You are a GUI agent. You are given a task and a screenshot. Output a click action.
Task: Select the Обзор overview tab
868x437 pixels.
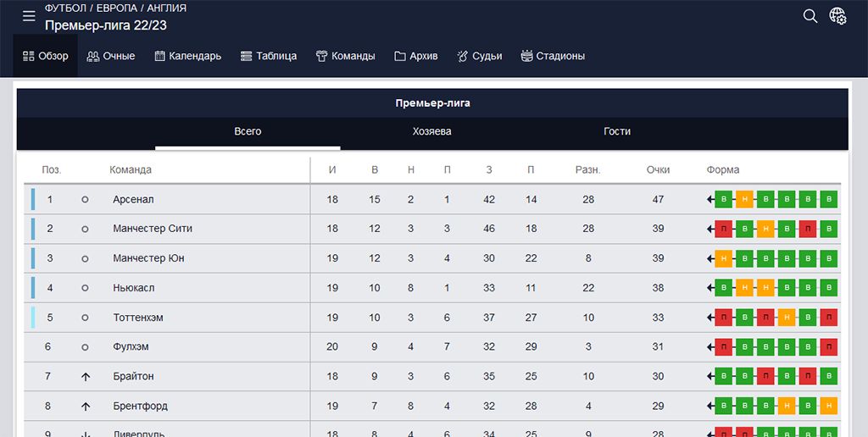46,56
